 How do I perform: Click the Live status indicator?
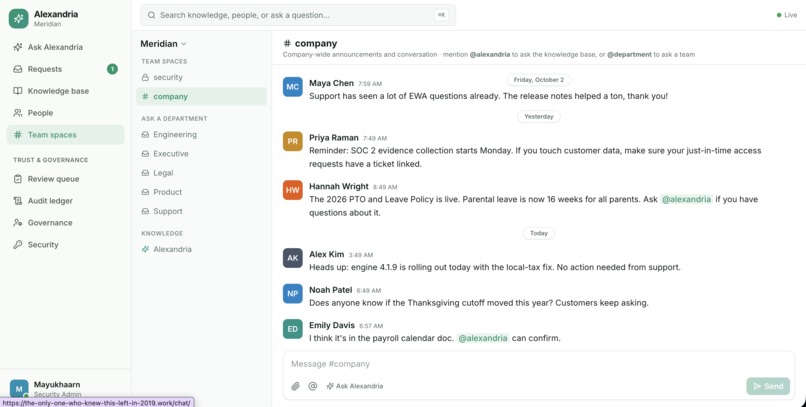(786, 15)
